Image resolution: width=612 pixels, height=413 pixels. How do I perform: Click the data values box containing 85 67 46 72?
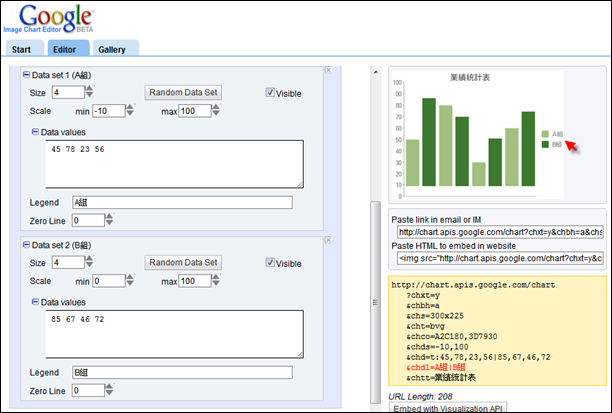click(174, 334)
